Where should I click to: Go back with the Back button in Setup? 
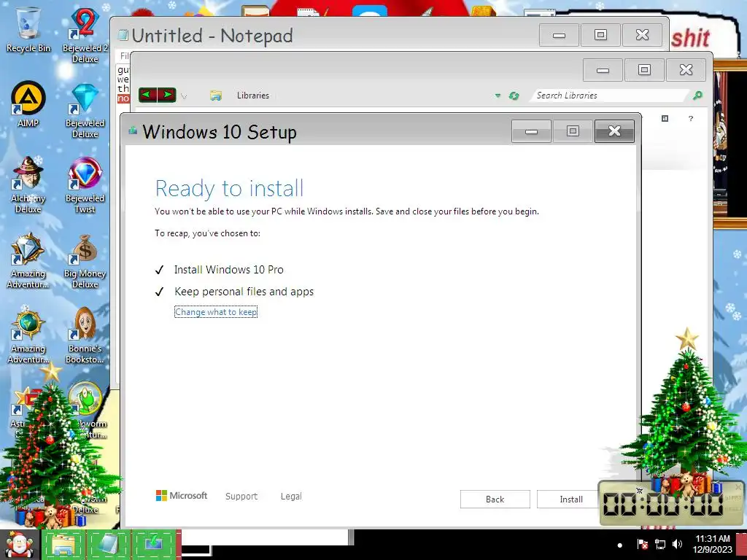495,499
